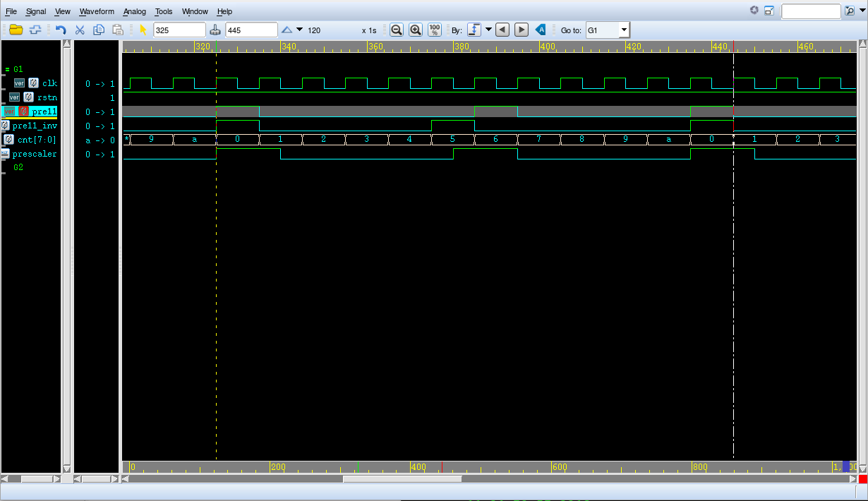Click the copy icon

(99, 30)
